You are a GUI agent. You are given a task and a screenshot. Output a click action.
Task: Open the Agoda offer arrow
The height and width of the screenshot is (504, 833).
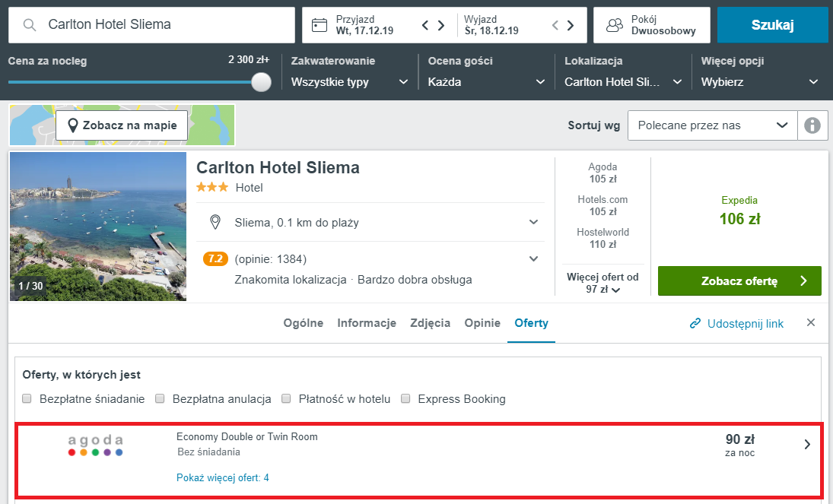click(807, 445)
